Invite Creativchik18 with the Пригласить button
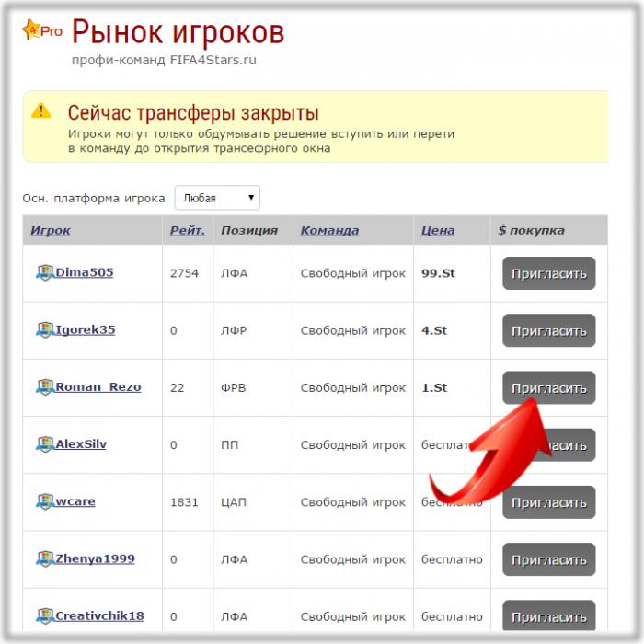This screenshot has width=644, height=644. (x=548, y=616)
